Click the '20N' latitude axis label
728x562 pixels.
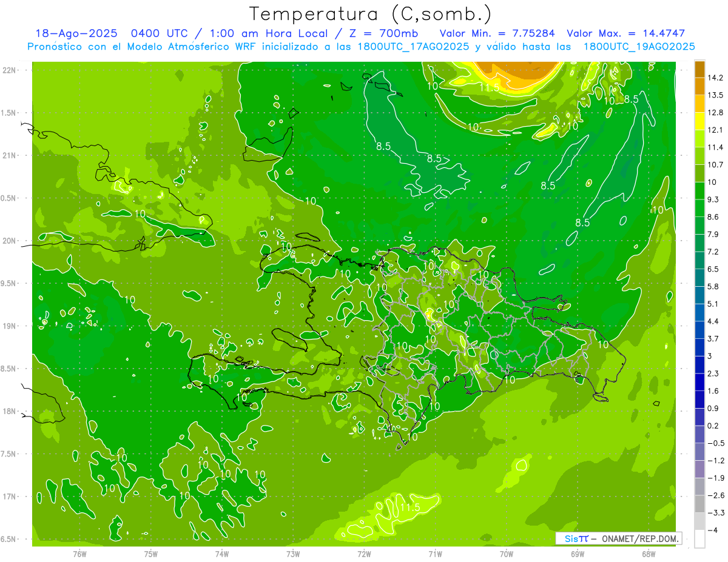coord(9,241)
